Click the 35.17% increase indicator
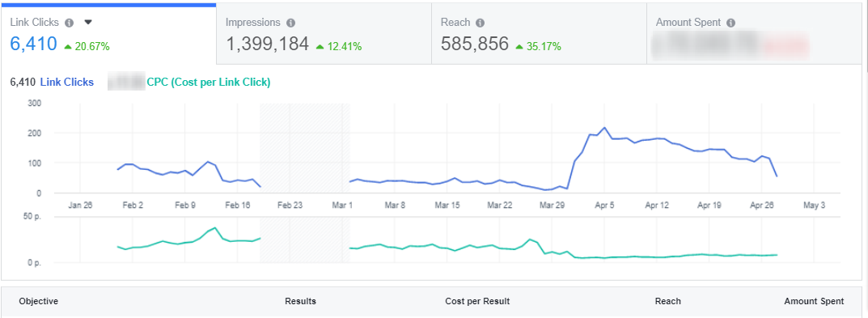This screenshot has width=868, height=318. 538,47
